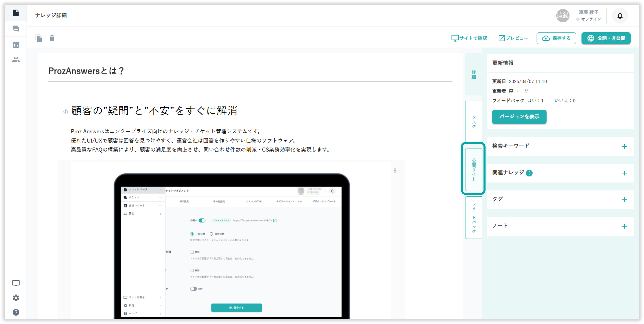Open the tickets chat icon in sidebar
The width and height of the screenshot is (644, 324).
tap(16, 29)
